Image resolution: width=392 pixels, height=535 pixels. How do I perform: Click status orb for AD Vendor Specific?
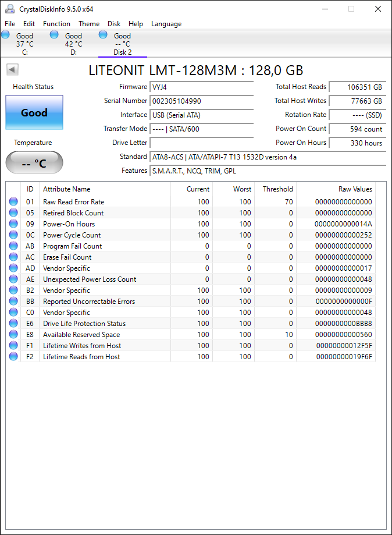click(13, 268)
